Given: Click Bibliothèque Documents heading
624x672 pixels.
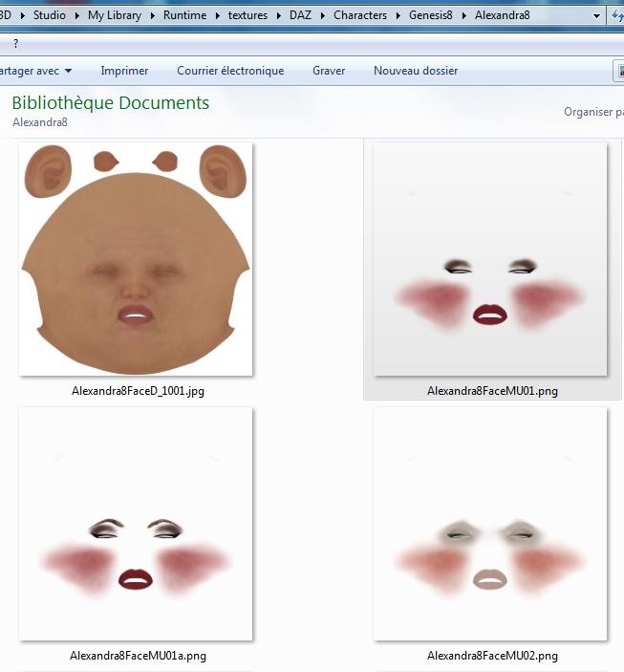Looking at the screenshot, I should 111,103.
